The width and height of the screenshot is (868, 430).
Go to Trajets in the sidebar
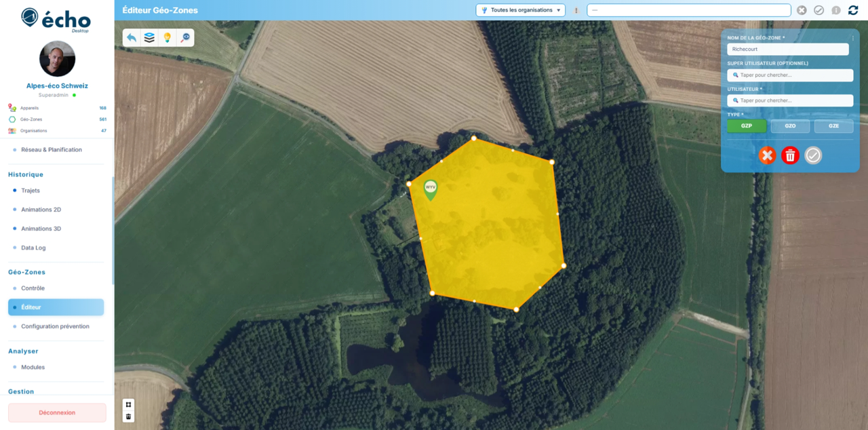pyautogui.click(x=31, y=191)
